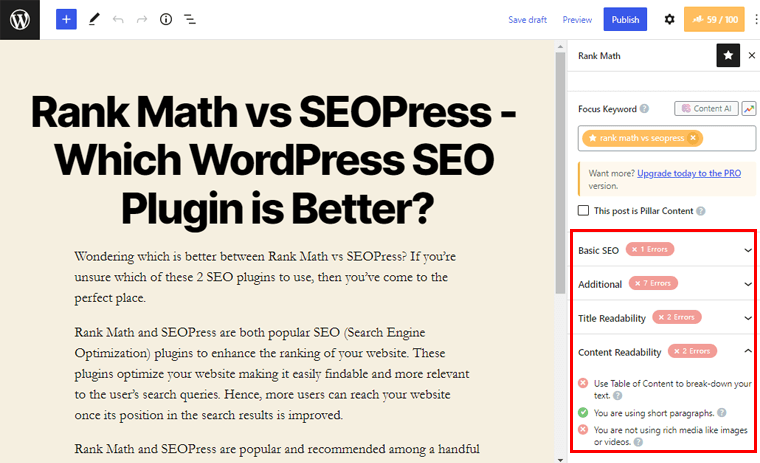Click the Redo arrow
This screenshot has height=463, width=760.
point(142,19)
